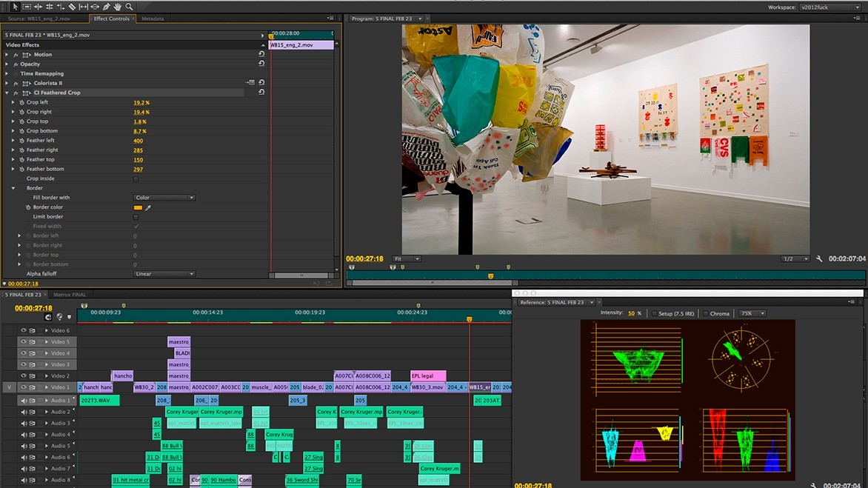868x488 pixels.
Task: Switch to the Metadata tab
Action: [x=153, y=19]
